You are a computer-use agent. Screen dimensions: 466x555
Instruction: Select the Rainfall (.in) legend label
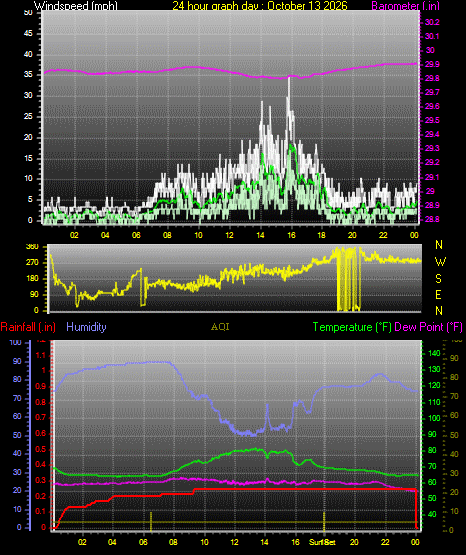28,327
